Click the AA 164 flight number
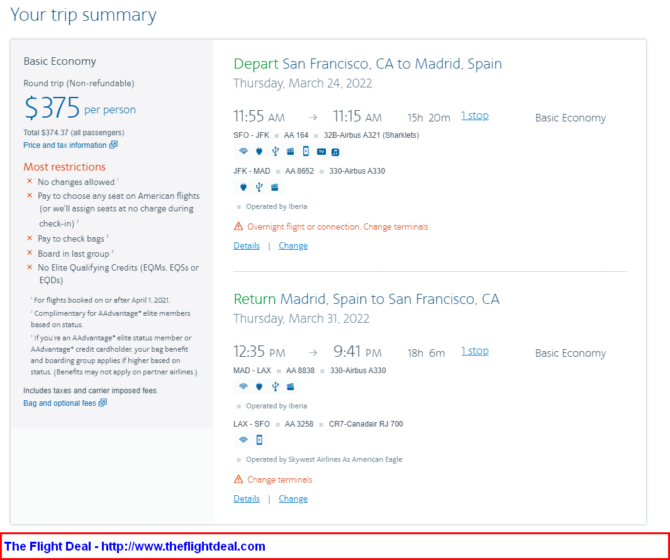This screenshot has width=670, height=560. [296, 135]
